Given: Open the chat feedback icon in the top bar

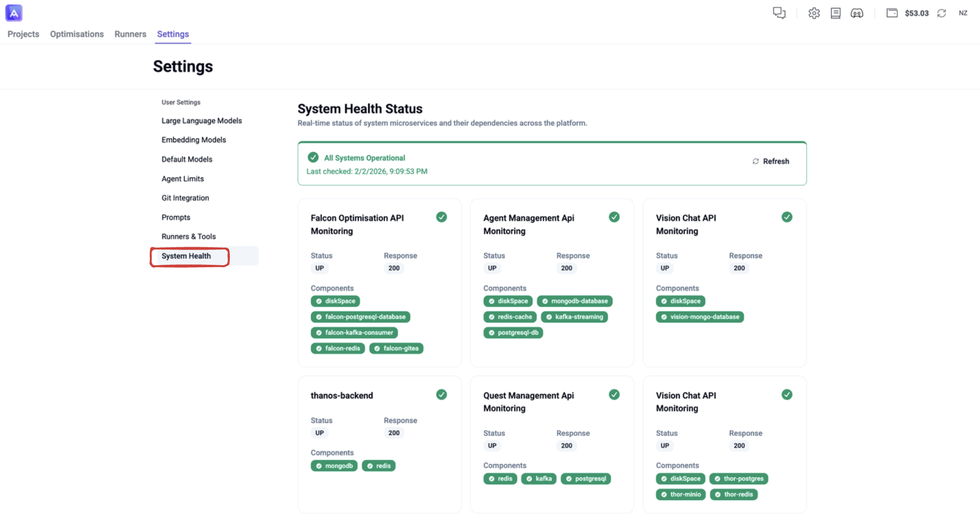Looking at the screenshot, I should point(779,13).
